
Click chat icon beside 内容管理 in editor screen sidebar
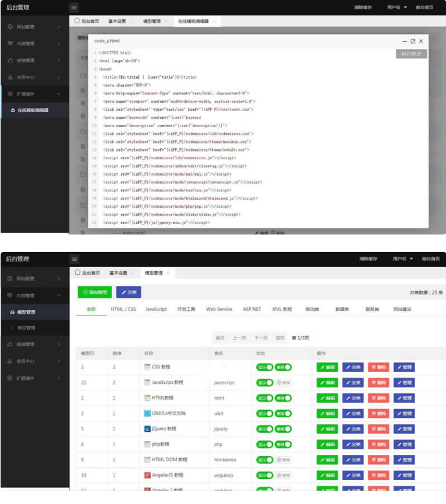click(11, 43)
